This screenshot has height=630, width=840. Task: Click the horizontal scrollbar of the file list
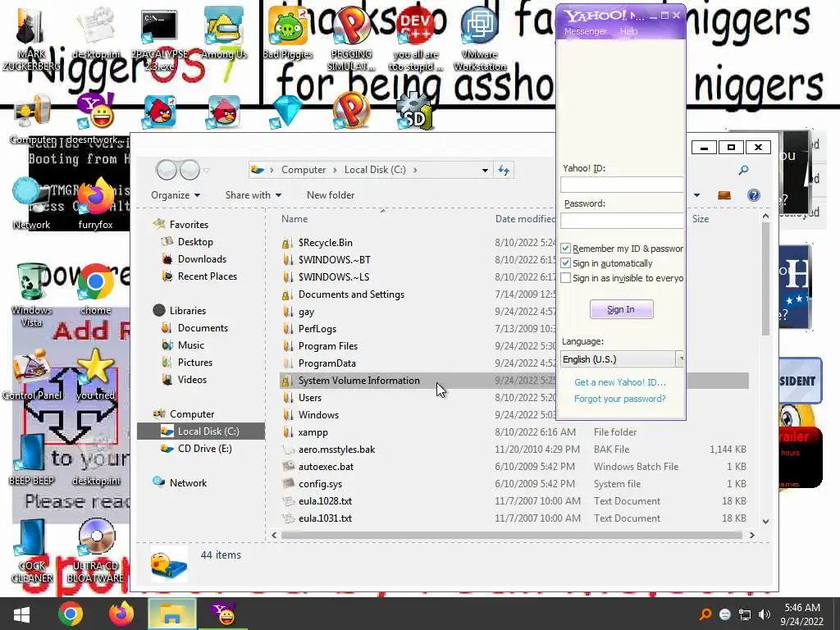click(x=512, y=535)
